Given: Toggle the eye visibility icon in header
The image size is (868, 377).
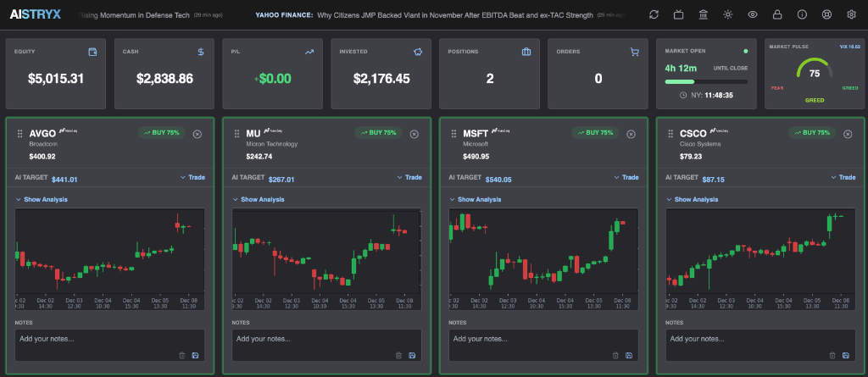Looking at the screenshot, I should tap(753, 15).
